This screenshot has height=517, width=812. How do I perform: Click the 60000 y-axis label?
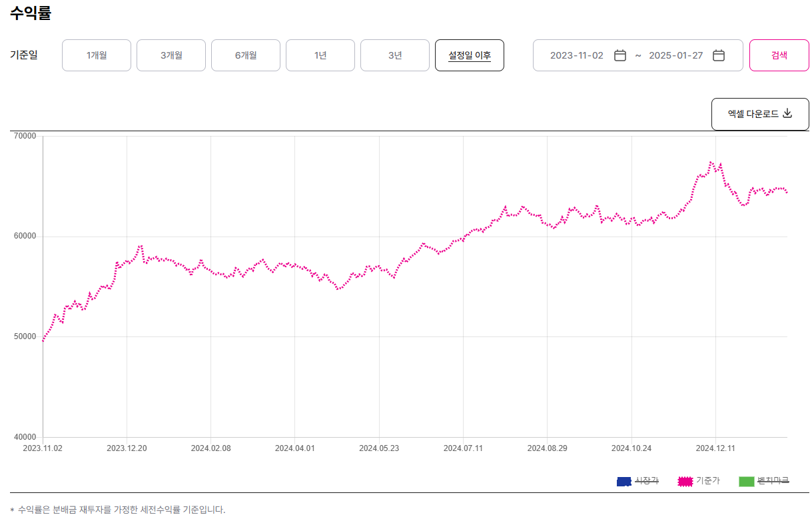[x=25, y=237]
